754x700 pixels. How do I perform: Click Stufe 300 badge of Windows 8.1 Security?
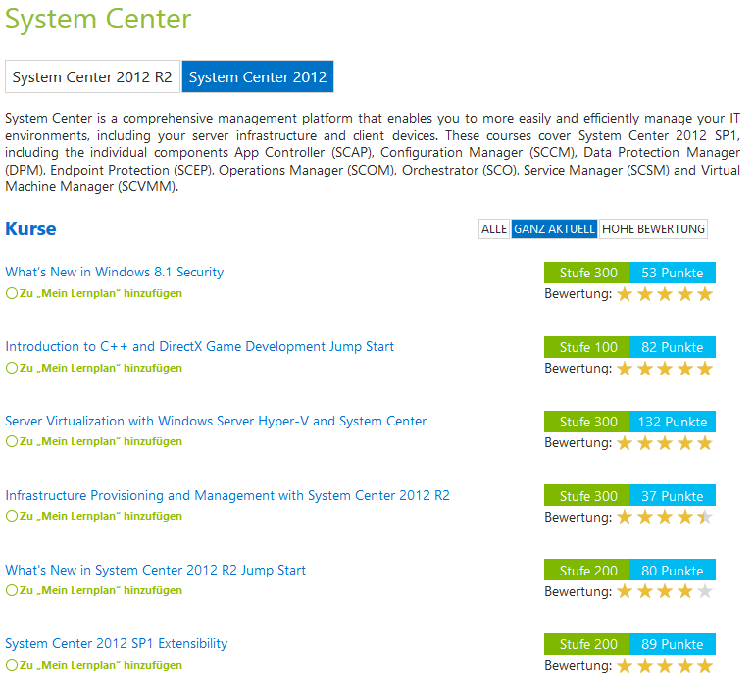[x=586, y=273]
